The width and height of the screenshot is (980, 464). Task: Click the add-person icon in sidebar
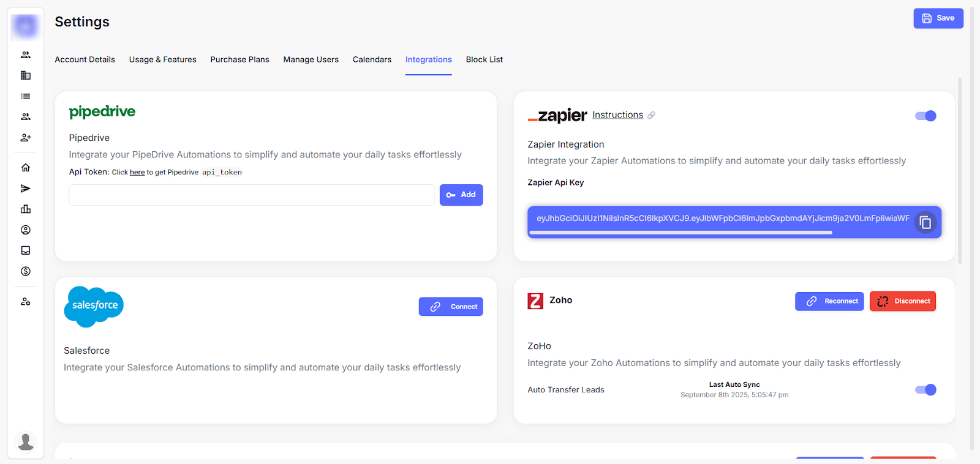click(26, 138)
